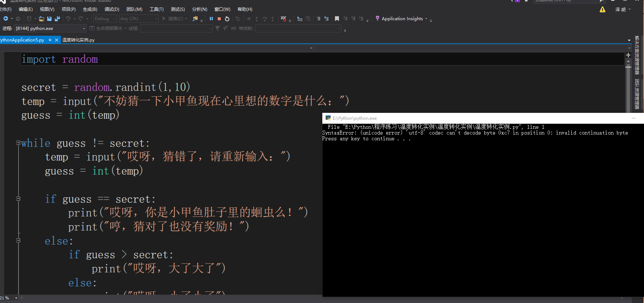Click the Application Insights lightbulb icon

[x=378, y=18]
